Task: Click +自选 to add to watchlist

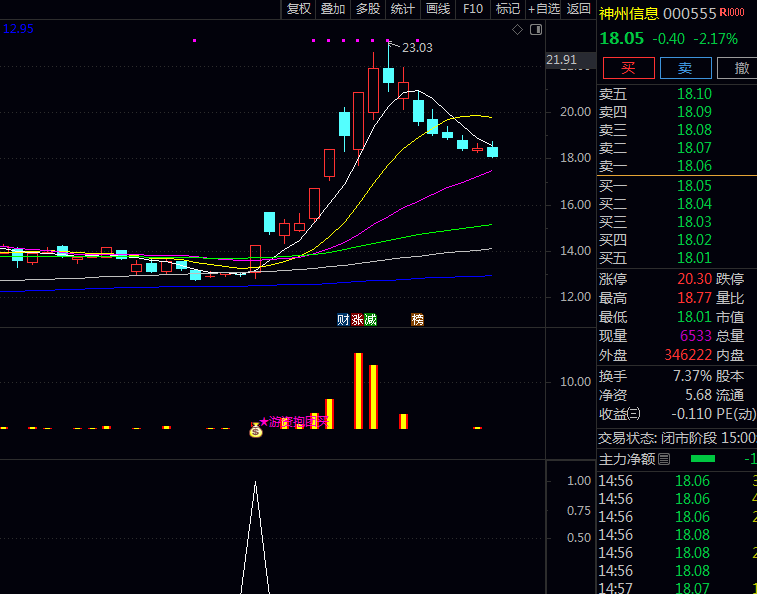Action: point(543,9)
